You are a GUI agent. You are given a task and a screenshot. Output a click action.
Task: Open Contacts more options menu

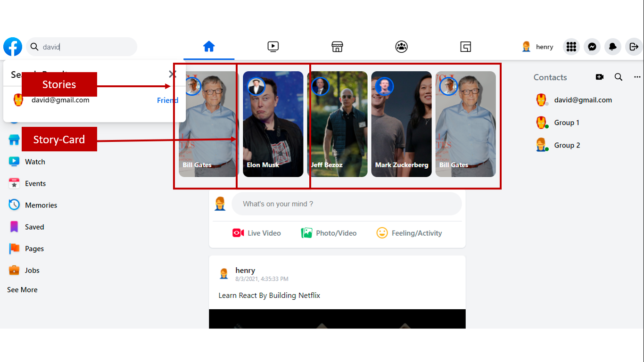pos(637,77)
